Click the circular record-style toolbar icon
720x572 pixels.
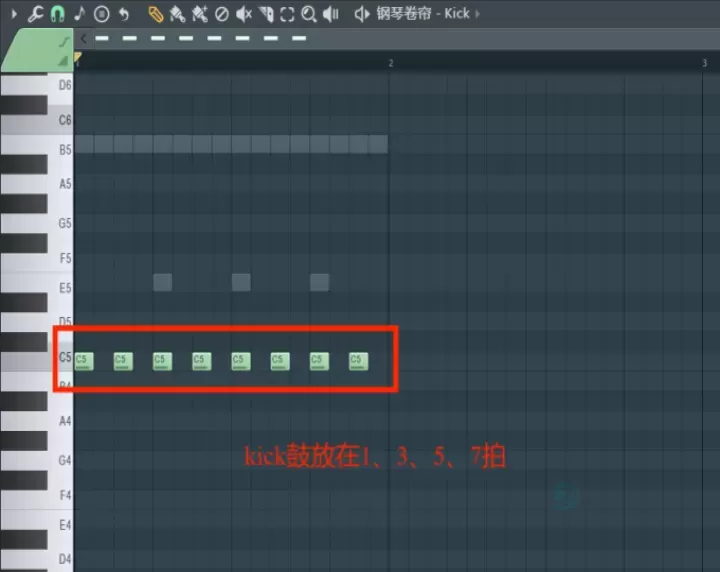101,14
